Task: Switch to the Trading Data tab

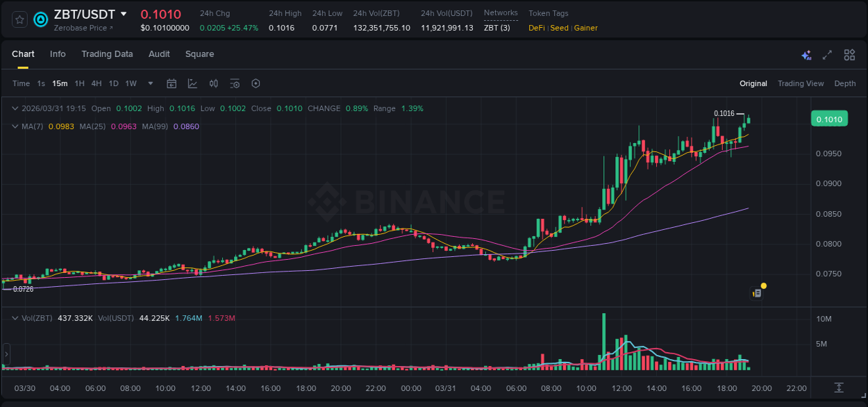Action: pos(107,54)
